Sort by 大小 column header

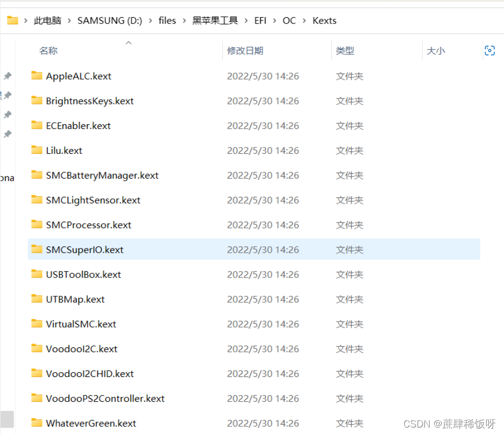[436, 51]
